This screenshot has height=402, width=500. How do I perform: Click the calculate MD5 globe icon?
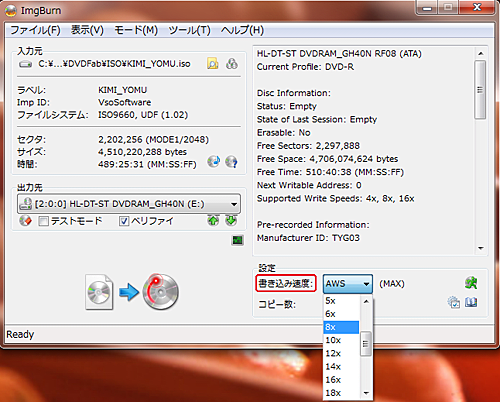pos(213,162)
